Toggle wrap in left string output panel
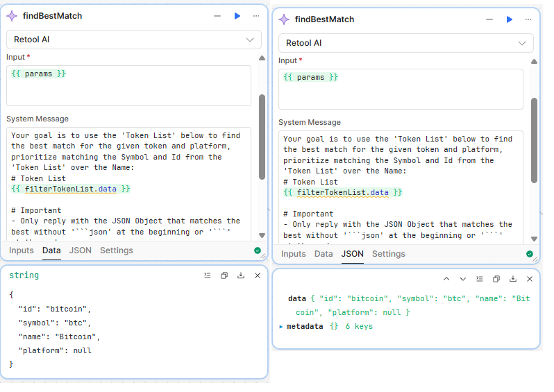This screenshot has height=392, width=554. pyautogui.click(x=208, y=275)
